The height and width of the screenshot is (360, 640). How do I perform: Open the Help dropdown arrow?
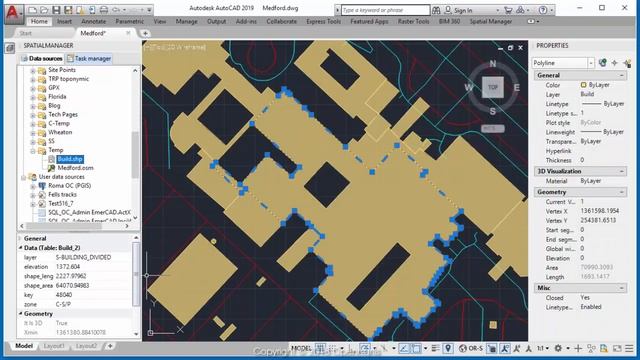[x=552, y=10]
